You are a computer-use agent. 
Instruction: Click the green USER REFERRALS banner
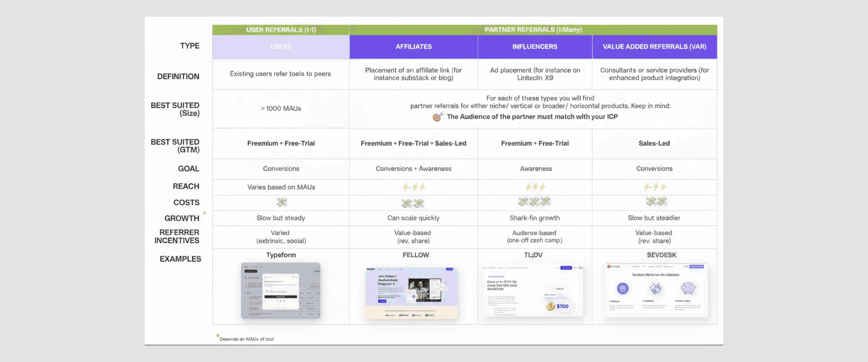point(281,30)
